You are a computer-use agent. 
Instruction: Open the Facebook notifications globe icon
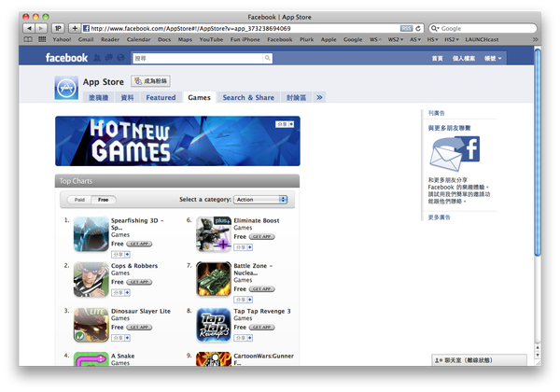120,58
